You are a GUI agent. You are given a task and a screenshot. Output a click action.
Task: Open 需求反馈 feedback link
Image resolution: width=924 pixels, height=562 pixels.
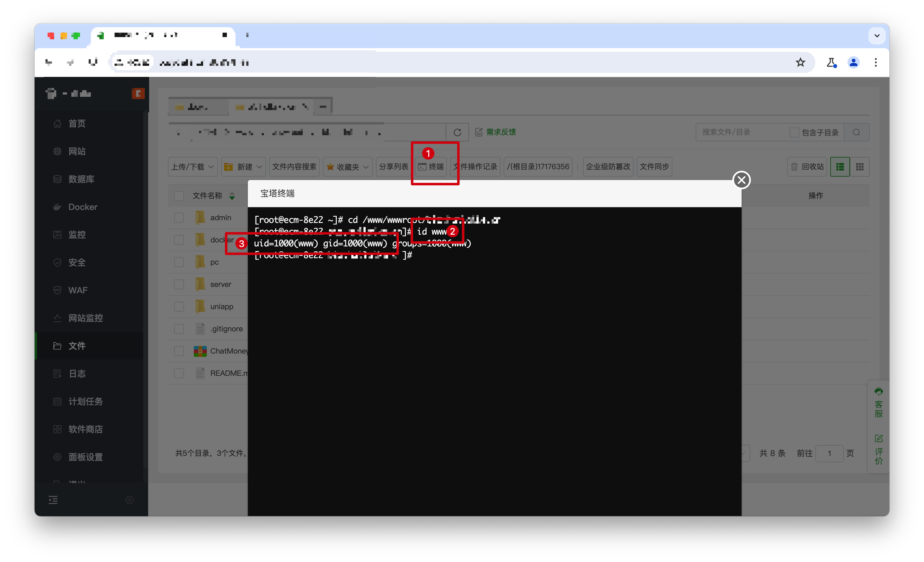(495, 132)
